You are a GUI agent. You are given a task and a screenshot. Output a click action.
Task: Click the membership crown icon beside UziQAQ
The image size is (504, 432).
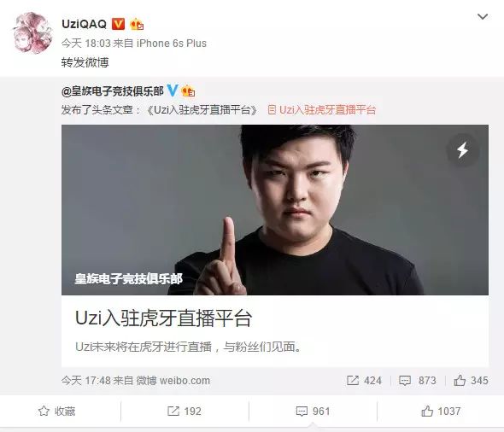coord(137,24)
